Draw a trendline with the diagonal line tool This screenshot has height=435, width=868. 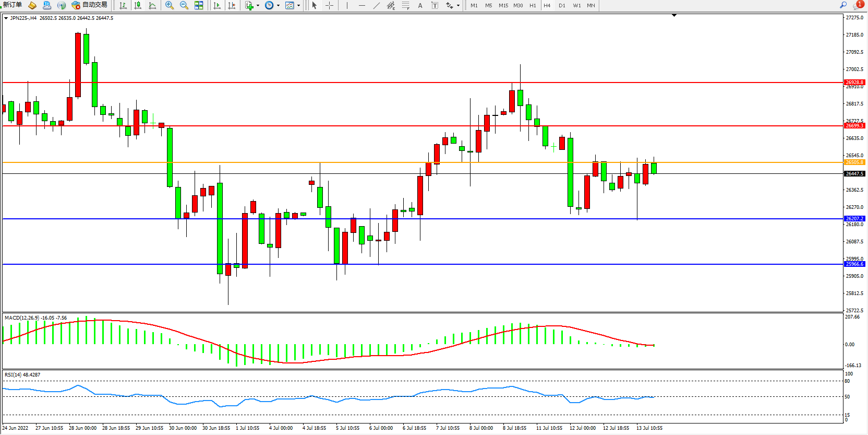coord(376,5)
